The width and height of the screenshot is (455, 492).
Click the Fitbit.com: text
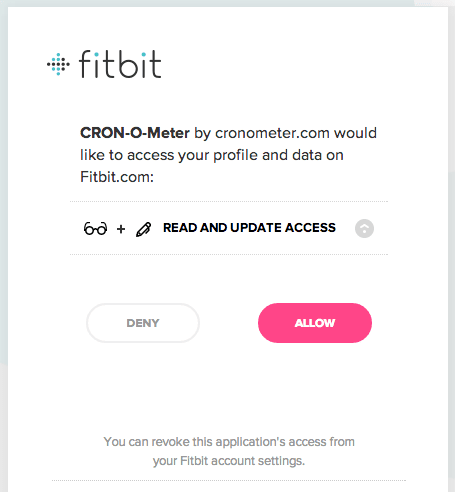coord(117,177)
